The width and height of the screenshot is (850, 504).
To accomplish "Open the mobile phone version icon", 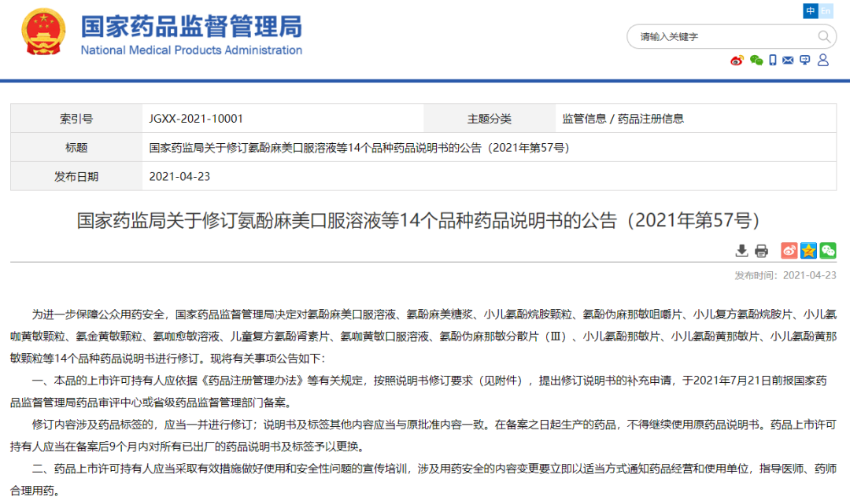I will [x=773, y=60].
